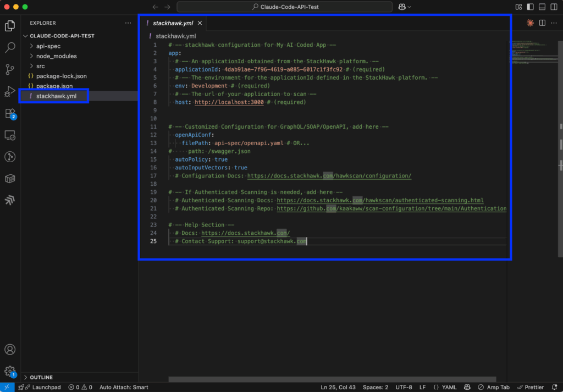Open the Manage gear settings icon
The height and width of the screenshot is (392, 563).
10,371
